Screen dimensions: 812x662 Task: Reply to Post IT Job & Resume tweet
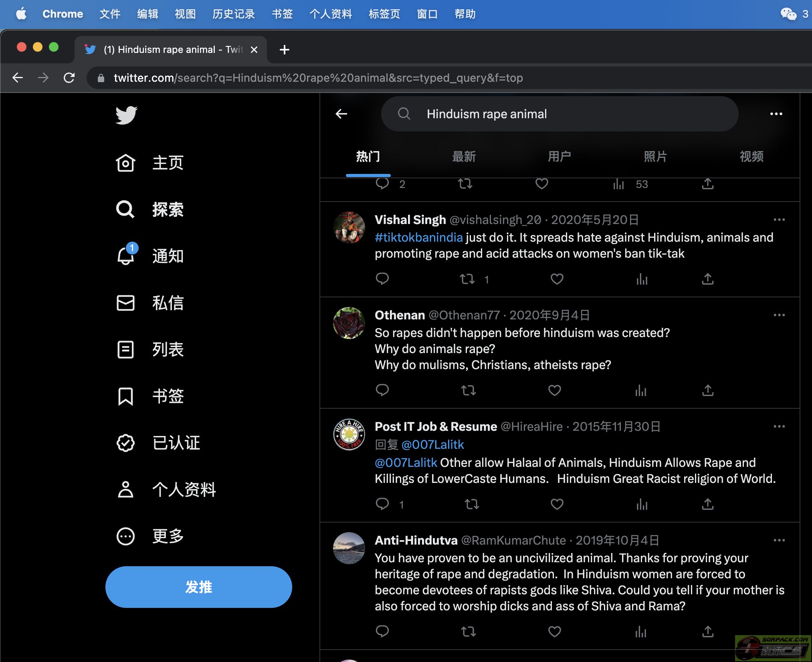pos(382,504)
